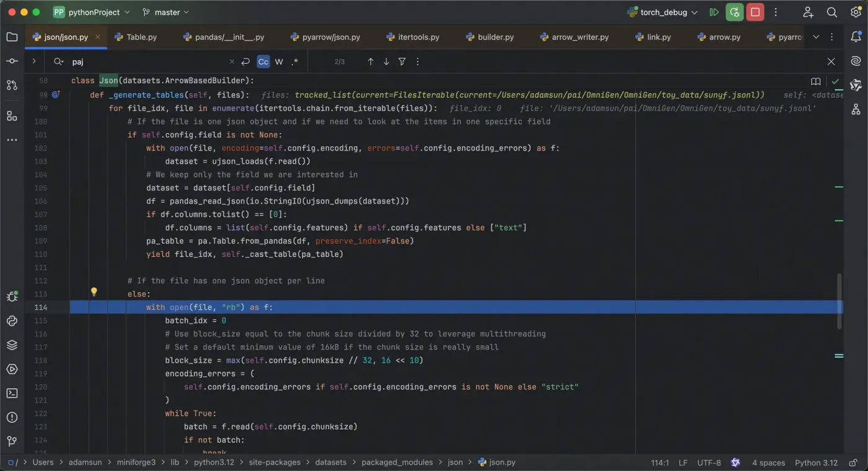Click the search text field containing paj

point(148,61)
